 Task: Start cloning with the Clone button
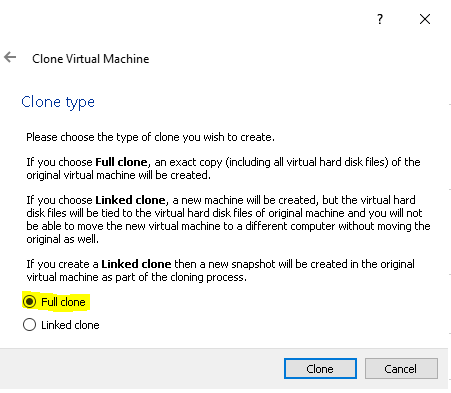pyautogui.click(x=320, y=369)
